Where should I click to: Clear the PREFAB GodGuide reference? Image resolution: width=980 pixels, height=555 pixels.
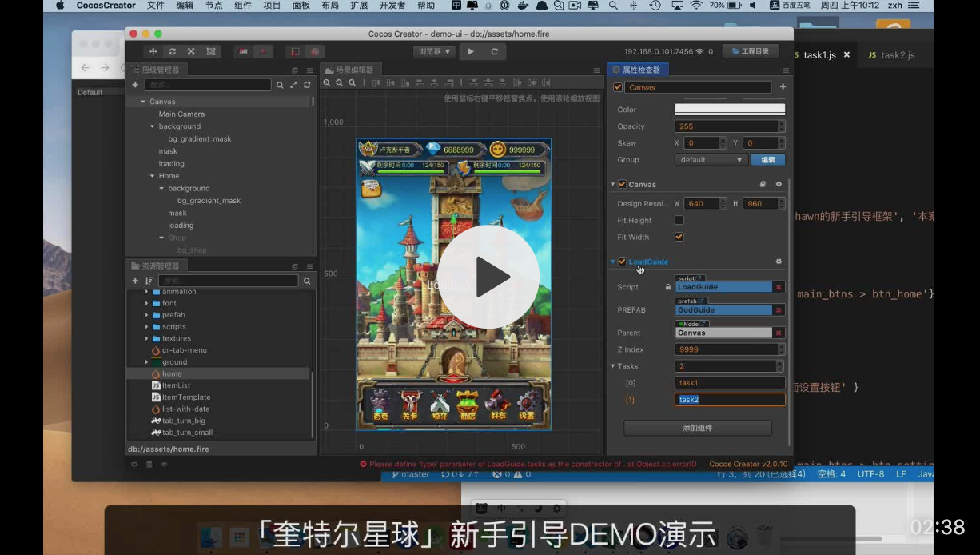click(x=779, y=310)
